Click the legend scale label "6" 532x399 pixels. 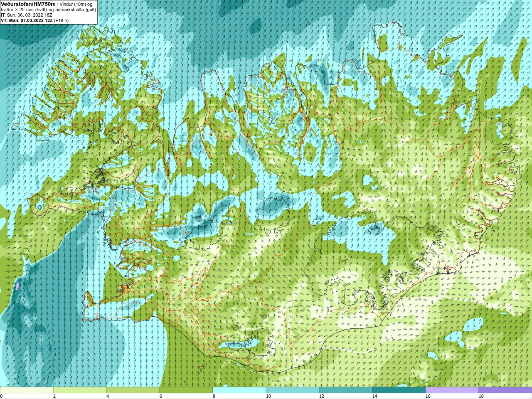point(161,396)
